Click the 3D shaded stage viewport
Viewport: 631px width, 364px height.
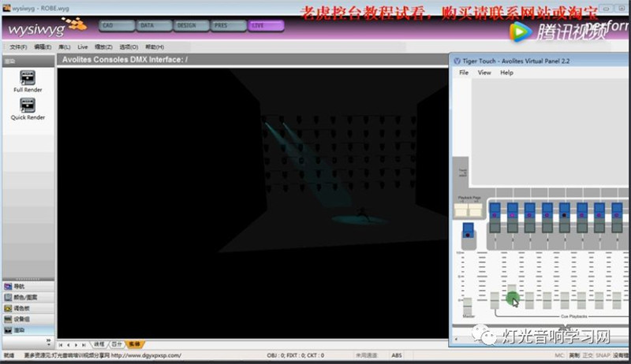pos(252,203)
